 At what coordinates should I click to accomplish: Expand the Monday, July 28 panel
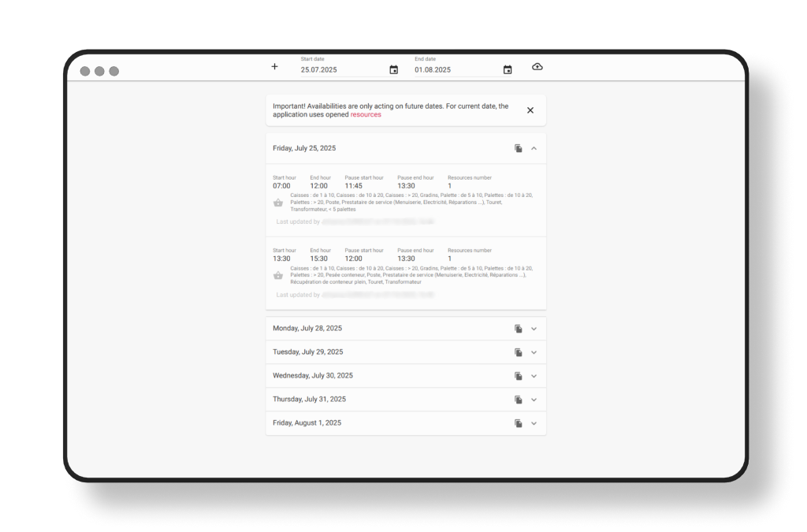(x=534, y=329)
